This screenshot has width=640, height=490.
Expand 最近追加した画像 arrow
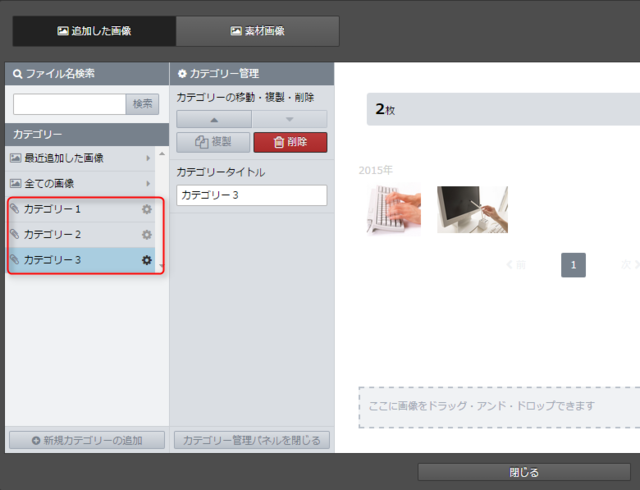pos(148,158)
